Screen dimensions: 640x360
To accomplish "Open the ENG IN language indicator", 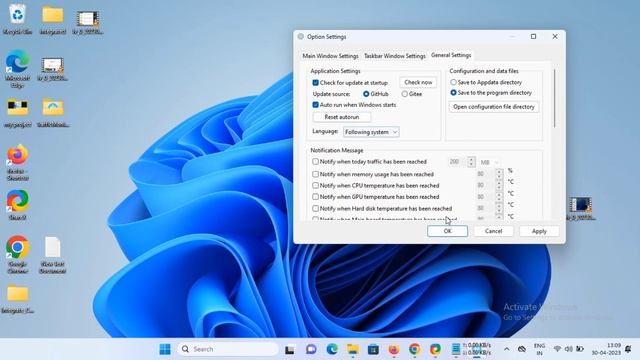I will (540, 349).
